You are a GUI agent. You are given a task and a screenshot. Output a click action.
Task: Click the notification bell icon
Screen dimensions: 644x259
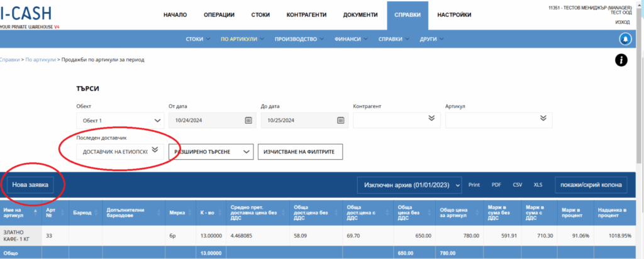click(x=625, y=39)
